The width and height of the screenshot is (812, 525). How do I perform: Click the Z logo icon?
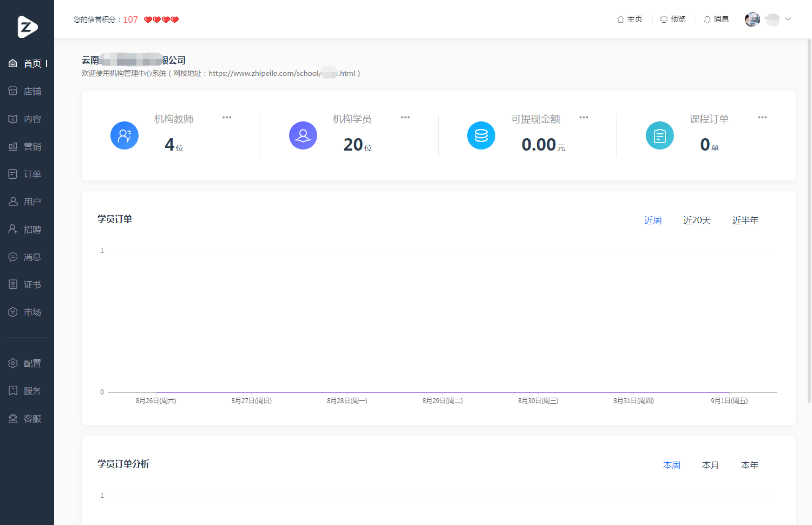point(27,27)
